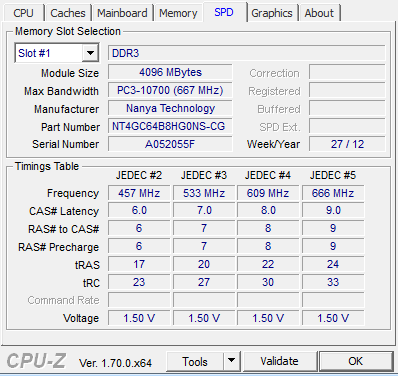Click the empty Registered field
Screen dimensions: 398x376
tap(347, 90)
